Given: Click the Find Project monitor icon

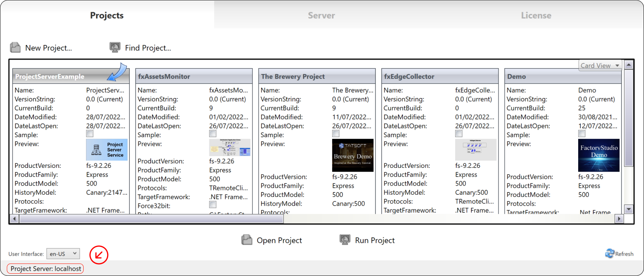Looking at the screenshot, I should (x=115, y=47).
